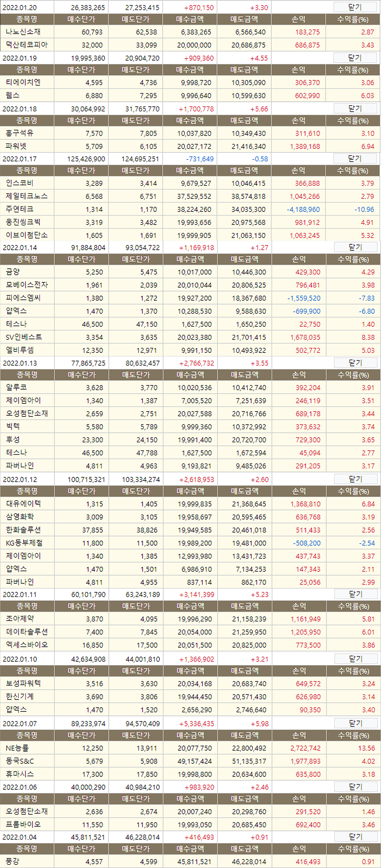Select the stock name 나노신소재

point(23,32)
